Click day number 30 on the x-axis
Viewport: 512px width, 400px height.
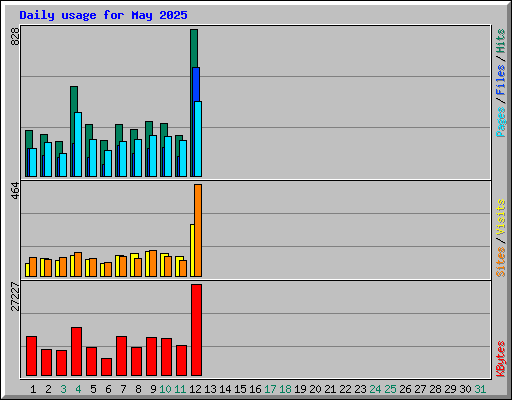point(465,389)
